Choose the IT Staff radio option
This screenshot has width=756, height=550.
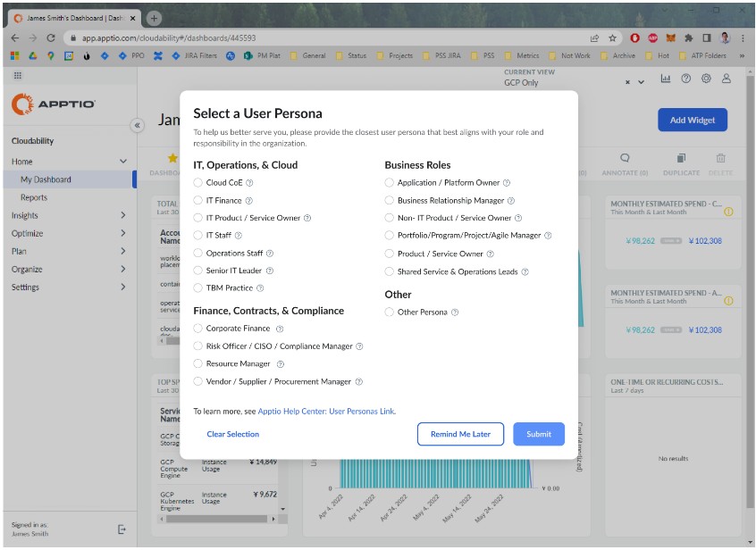coord(197,236)
